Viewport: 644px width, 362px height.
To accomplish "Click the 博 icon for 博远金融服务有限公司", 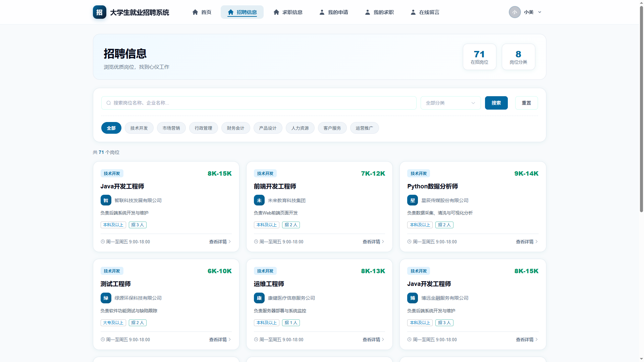I will [x=413, y=298].
